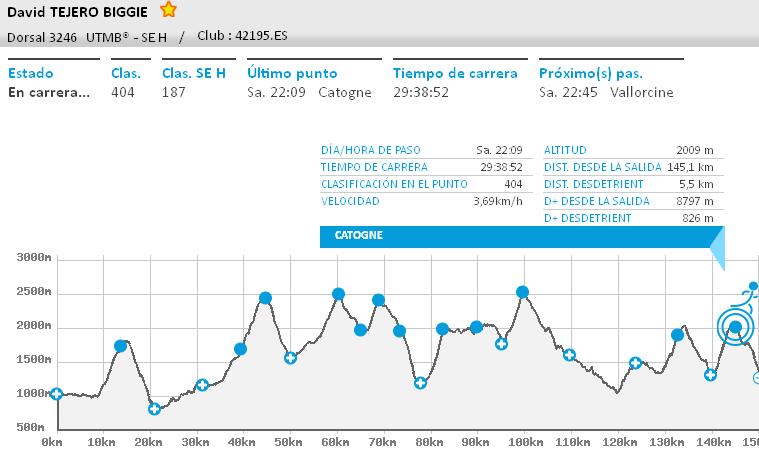
Task: Click the solid checkpoint dot near 132km
Action: tap(677, 335)
